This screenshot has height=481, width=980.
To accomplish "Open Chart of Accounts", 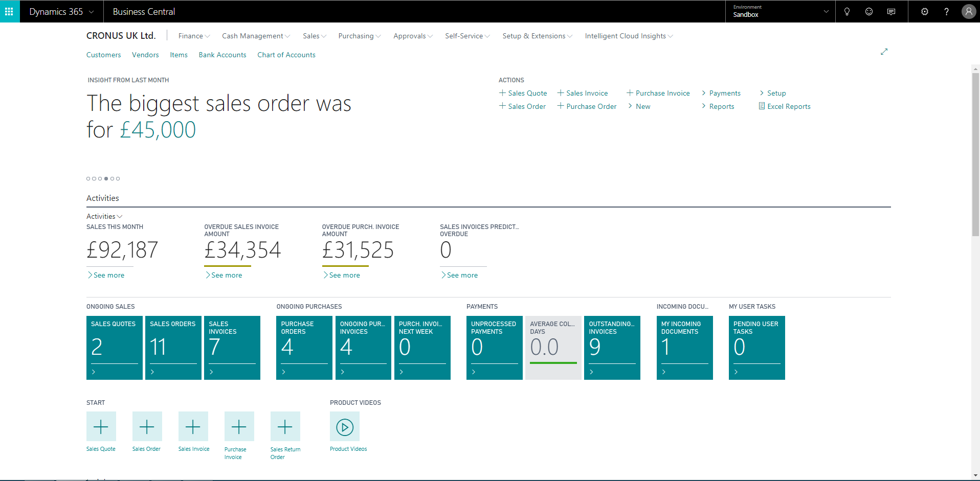I will (x=286, y=55).
